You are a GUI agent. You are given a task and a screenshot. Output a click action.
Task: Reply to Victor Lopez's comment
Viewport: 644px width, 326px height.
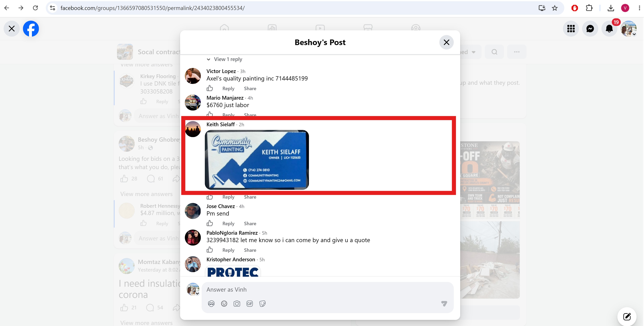(x=229, y=88)
